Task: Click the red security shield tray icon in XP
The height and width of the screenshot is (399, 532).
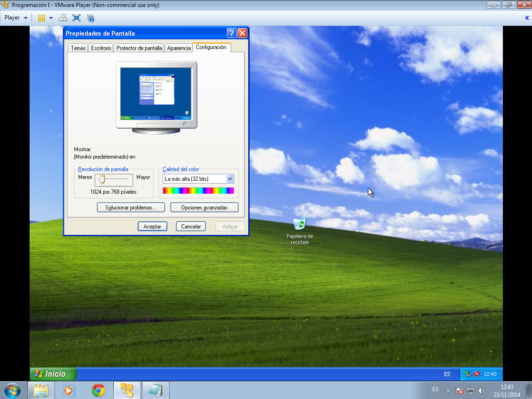Action: click(x=477, y=374)
